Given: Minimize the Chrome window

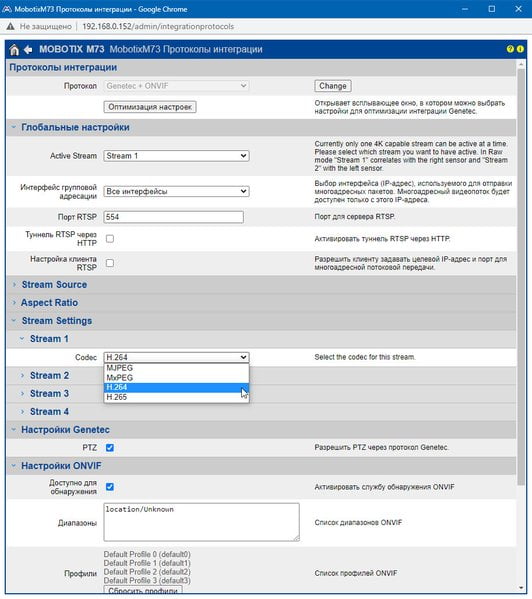Looking at the screenshot, I should click(x=465, y=9).
